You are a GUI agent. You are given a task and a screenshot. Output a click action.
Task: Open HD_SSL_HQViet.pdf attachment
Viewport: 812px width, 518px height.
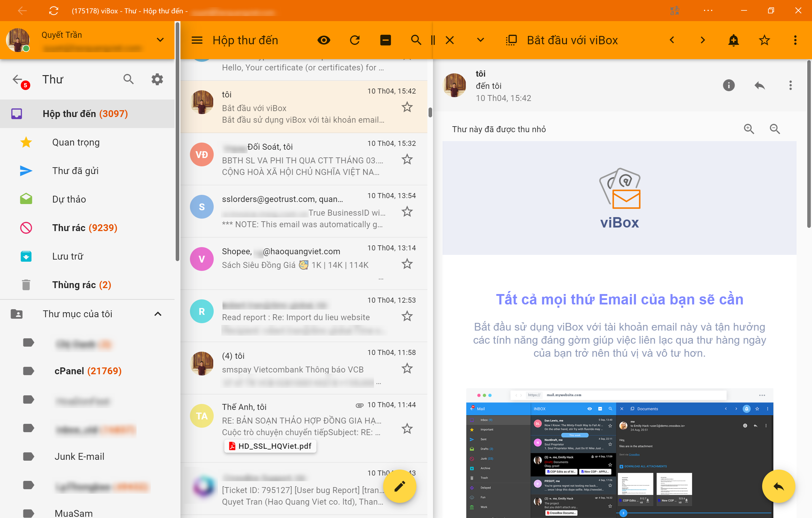click(x=270, y=446)
